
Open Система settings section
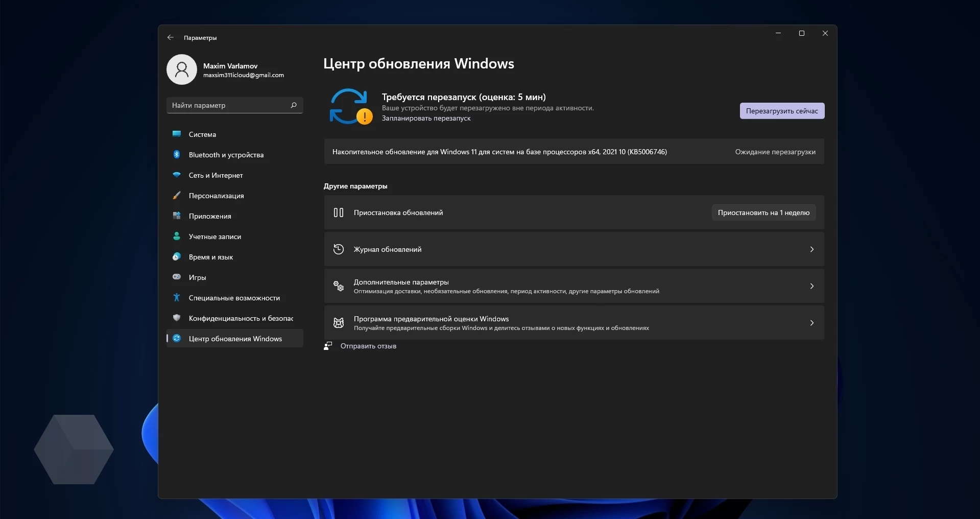click(235, 134)
